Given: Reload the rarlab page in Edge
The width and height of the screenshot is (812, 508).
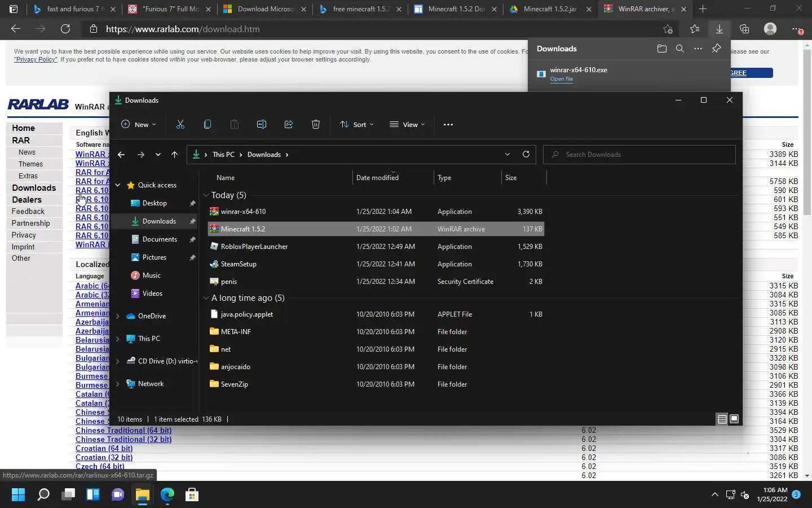Looking at the screenshot, I should [x=65, y=29].
